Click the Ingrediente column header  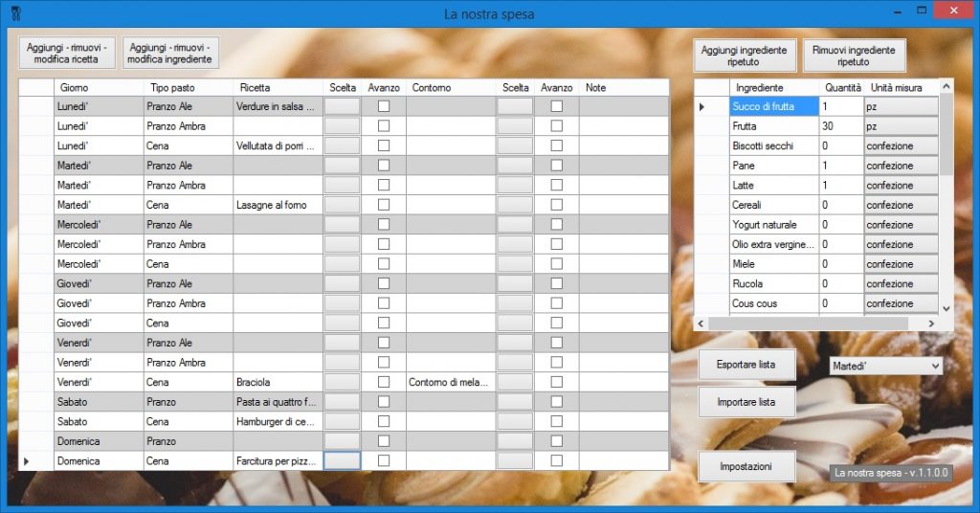(x=773, y=87)
